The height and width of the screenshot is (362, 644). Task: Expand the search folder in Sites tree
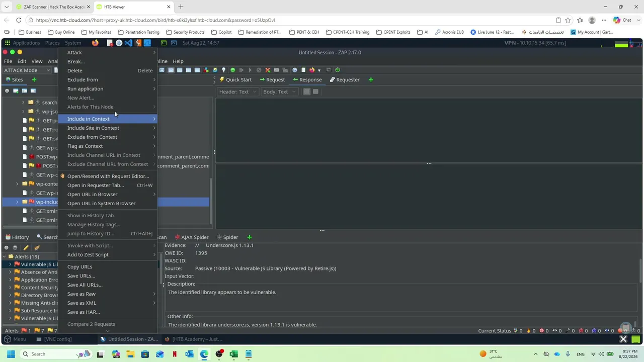tap(23, 103)
